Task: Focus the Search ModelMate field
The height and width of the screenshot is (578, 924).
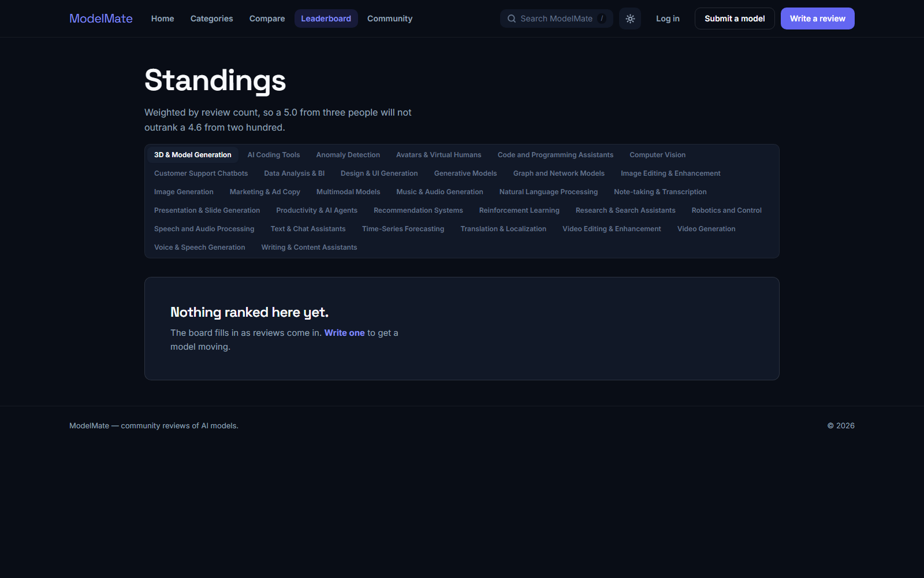Action: (x=556, y=18)
